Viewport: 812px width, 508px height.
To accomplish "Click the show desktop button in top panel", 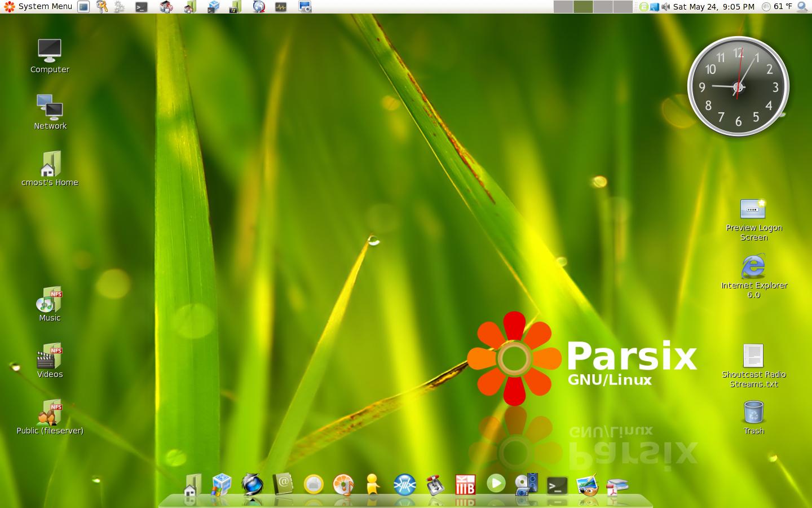I will [83, 7].
